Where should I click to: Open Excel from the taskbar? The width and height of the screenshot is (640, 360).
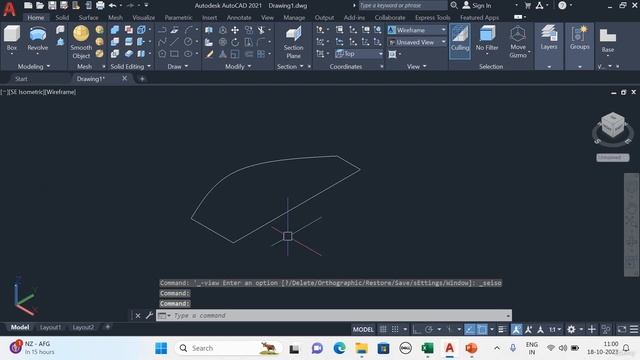(427, 348)
